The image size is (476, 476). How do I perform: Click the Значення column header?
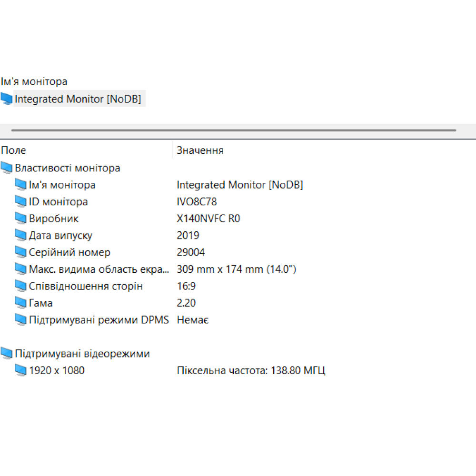coord(200,150)
